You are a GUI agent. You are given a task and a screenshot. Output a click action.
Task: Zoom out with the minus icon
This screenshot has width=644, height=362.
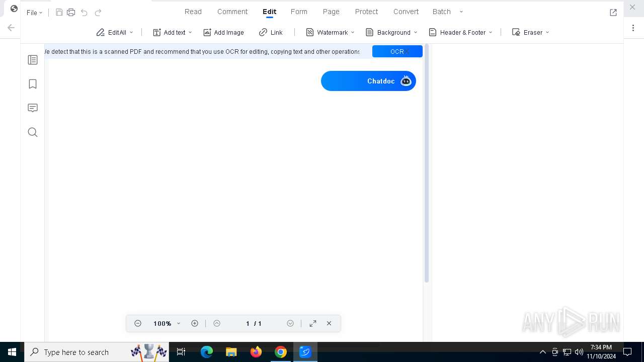click(x=138, y=323)
